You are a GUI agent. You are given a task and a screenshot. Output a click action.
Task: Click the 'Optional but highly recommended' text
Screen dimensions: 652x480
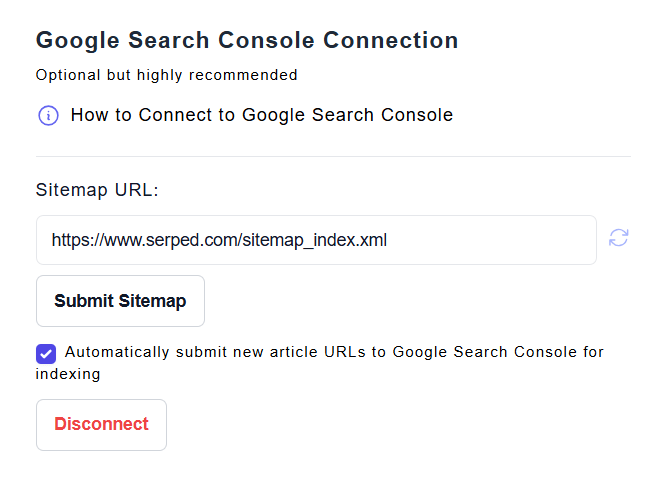166,75
